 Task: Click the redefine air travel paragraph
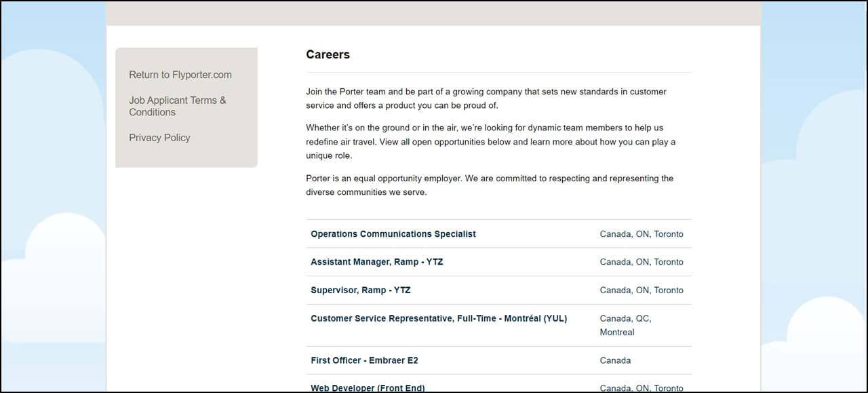(491, 142)
